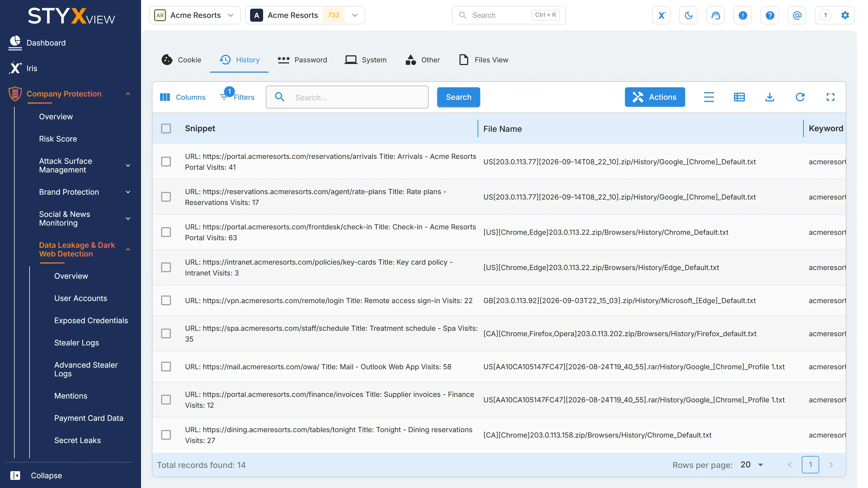Click the global Search field in top bar
This screenshot has width=868, height=488.
(x=509, y=15)
